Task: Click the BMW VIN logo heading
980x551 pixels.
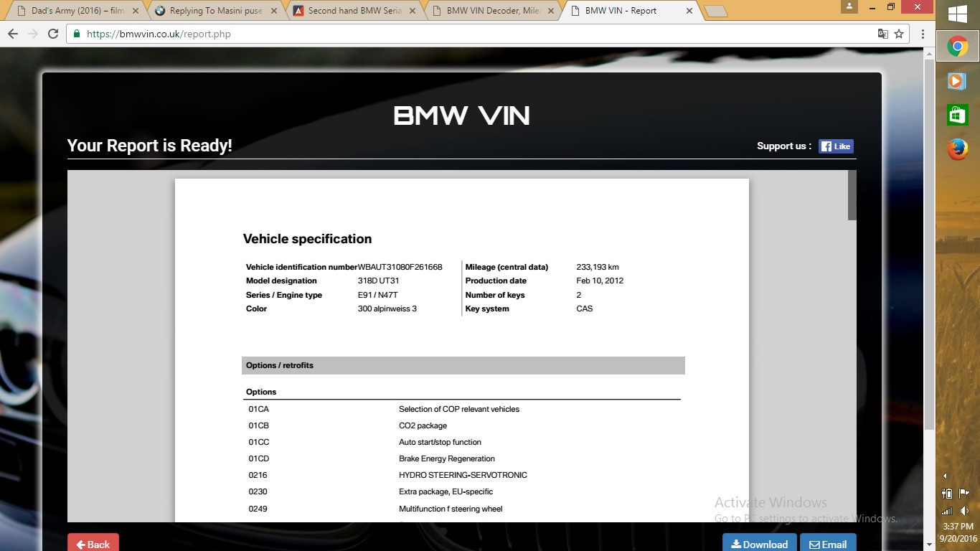Action: click(x=462, y=116)
